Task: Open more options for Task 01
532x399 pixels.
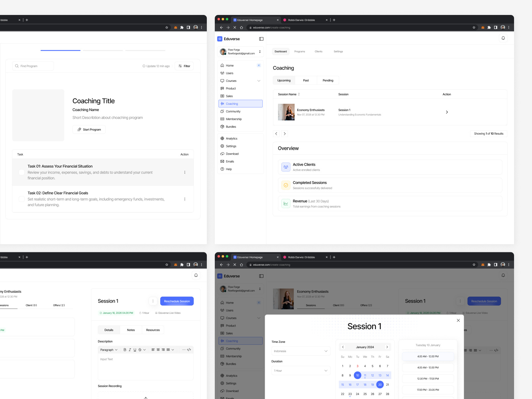Action: [x=185, y=172]
